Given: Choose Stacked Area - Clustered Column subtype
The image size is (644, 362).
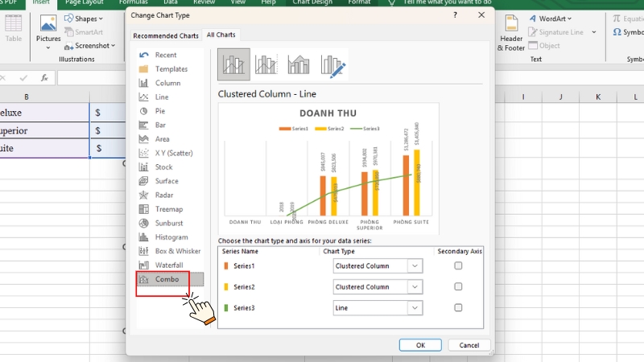Looking at the screenshot, I should coord(299,64).
